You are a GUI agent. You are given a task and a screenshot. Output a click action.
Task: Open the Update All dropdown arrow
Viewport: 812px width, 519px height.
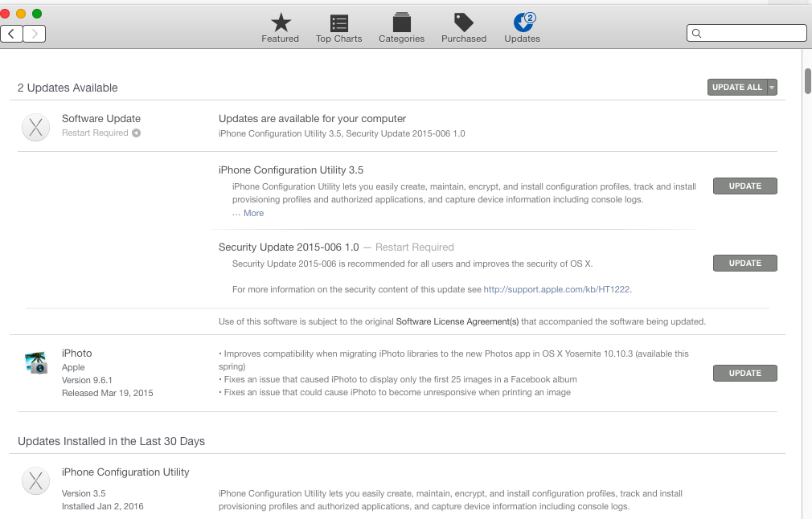(x=772, y=88)
